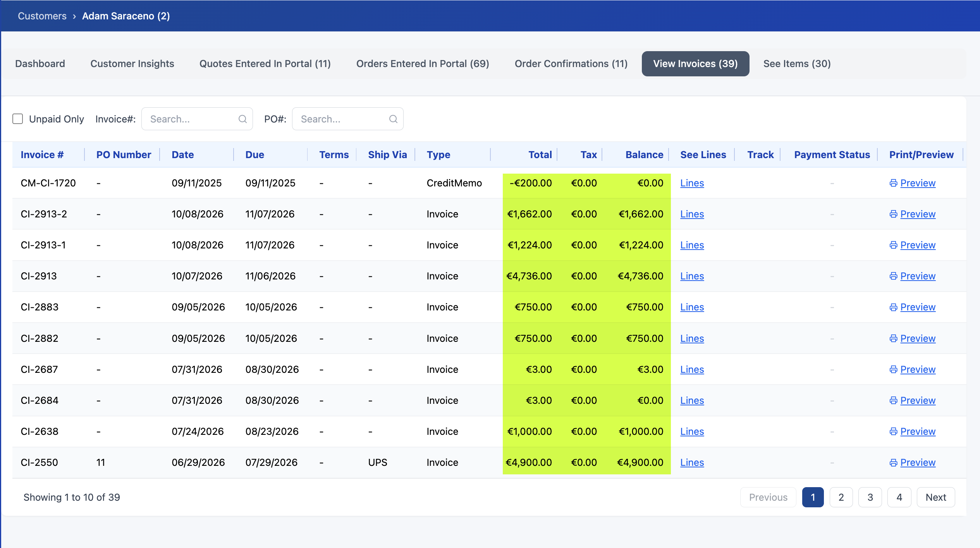Open Lines for invoice CI-2550

692,462
